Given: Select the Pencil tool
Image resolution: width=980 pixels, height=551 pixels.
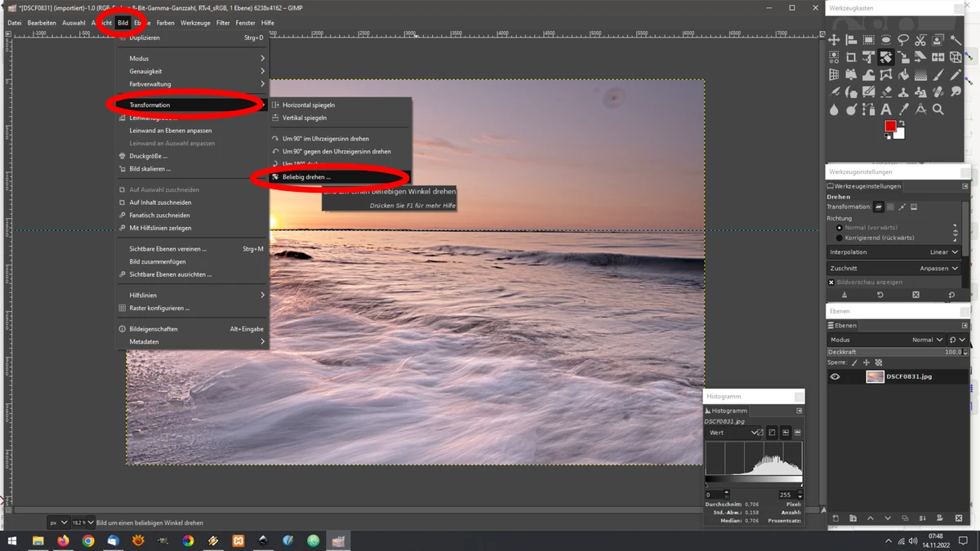Looking at the screenshot, I should coord(955,74).
